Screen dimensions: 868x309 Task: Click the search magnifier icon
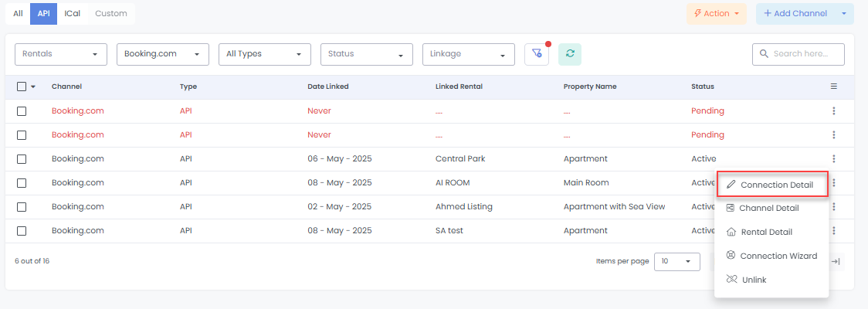[764, 54]
